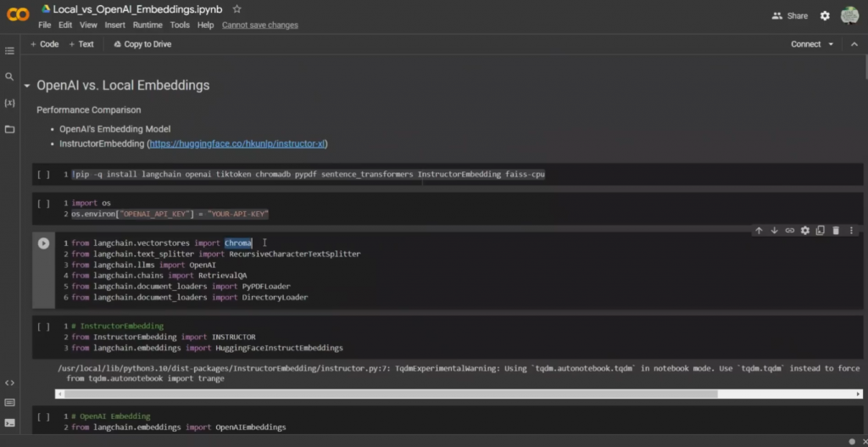Screen dimensions: 868x447
Task: Click the Connect button
Action: point(805,44)
